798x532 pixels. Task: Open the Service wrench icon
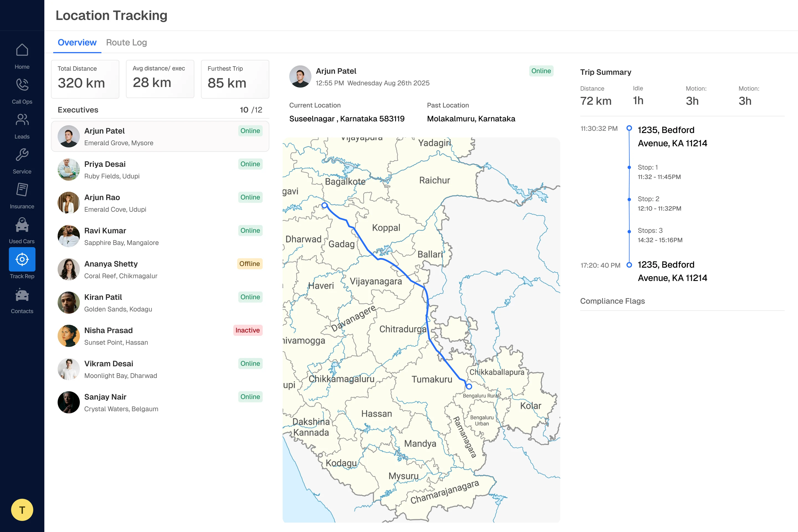22,154
